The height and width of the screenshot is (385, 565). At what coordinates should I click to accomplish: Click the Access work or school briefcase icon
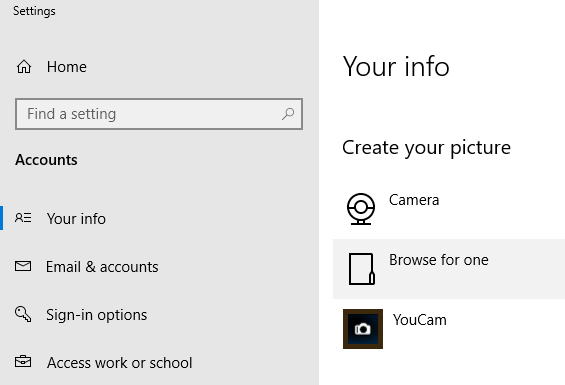[x=23, y=361]
